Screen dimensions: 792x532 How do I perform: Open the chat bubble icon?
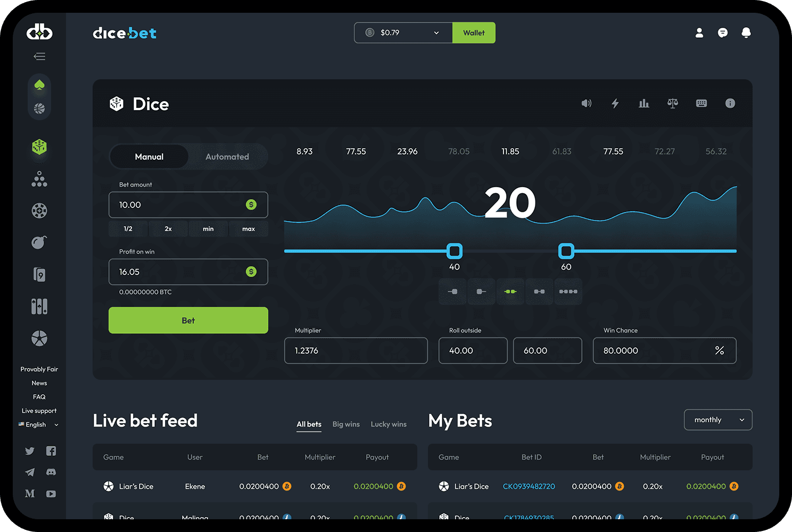point(723,33)
